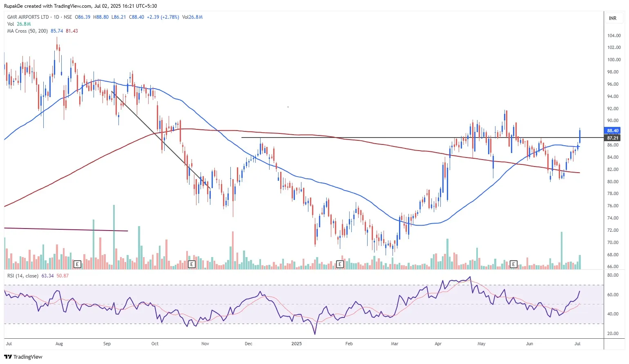Click the 82.00 price axis label

(x=613, y=169)
